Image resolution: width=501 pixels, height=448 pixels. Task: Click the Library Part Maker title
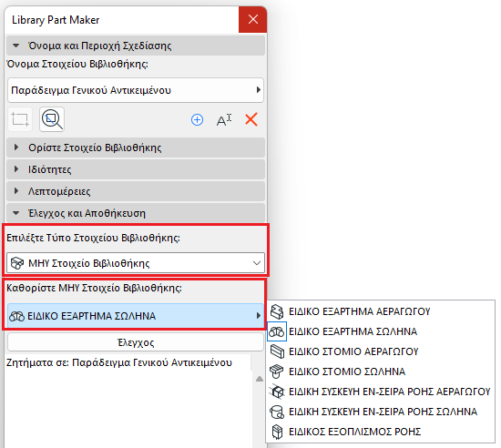[x=56, y=20]
